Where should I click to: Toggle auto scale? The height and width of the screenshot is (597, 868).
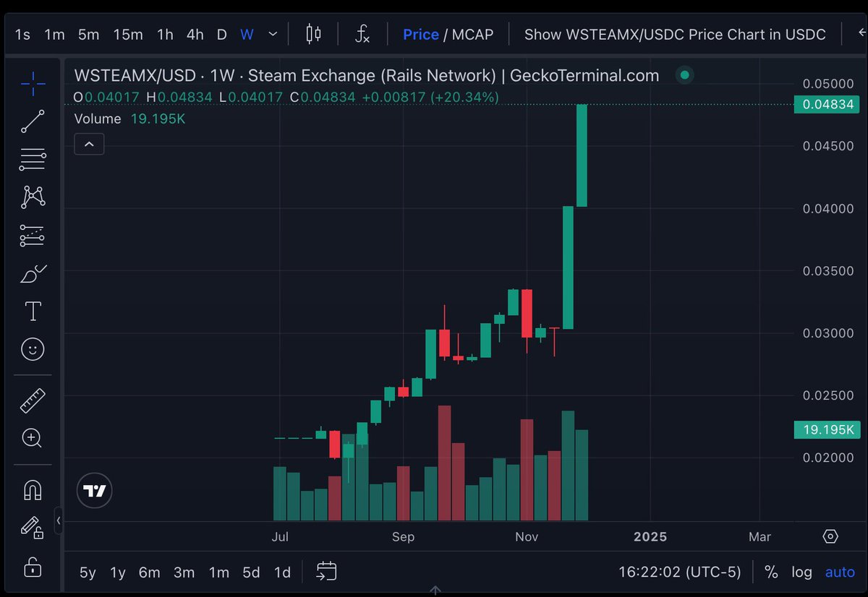[840, 572]
